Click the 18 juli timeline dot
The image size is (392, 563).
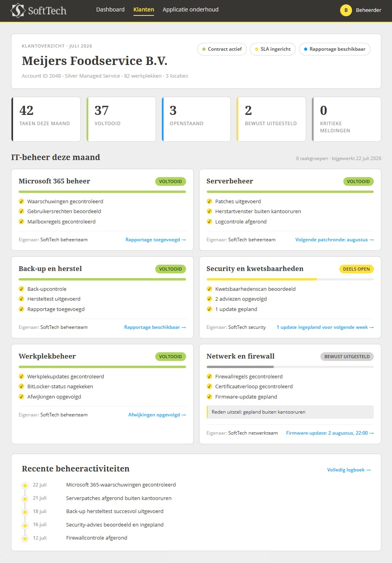point(25,512)
